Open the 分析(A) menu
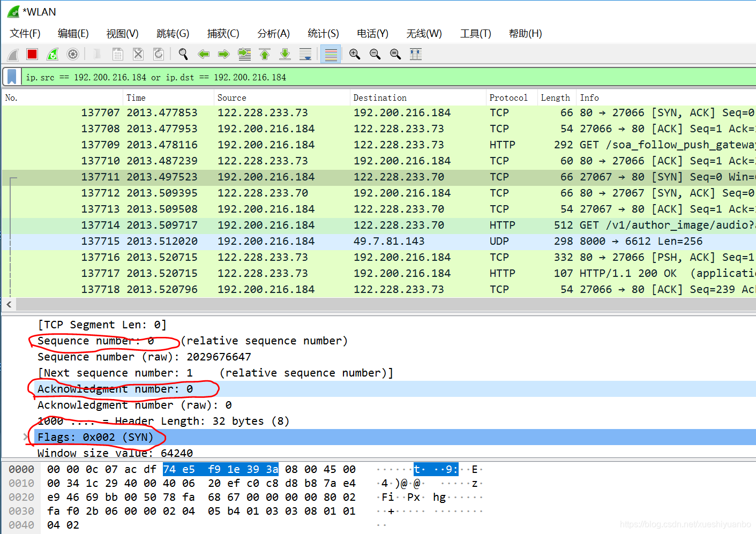This screenshot has width=756, height=534. click(274, 34)
